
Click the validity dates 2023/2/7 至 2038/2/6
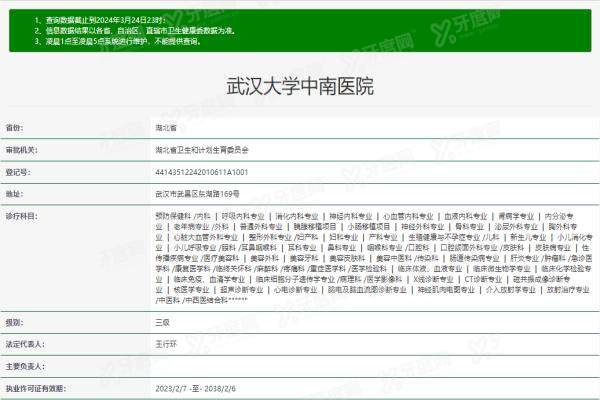[196, 389]
